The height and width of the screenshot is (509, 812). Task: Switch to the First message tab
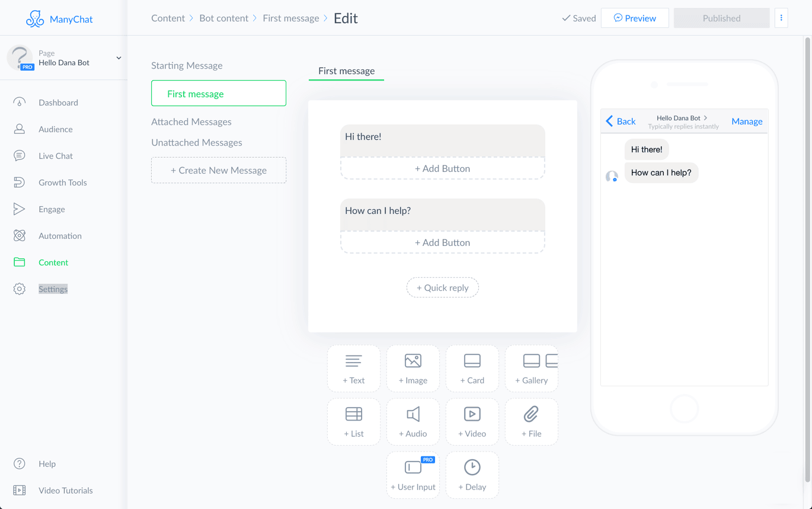[x=346, y=71]
